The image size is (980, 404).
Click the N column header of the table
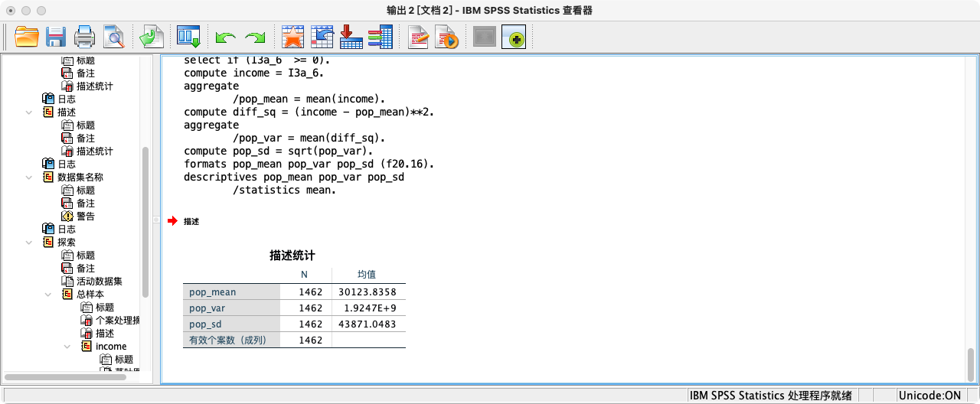pos(304,275)
